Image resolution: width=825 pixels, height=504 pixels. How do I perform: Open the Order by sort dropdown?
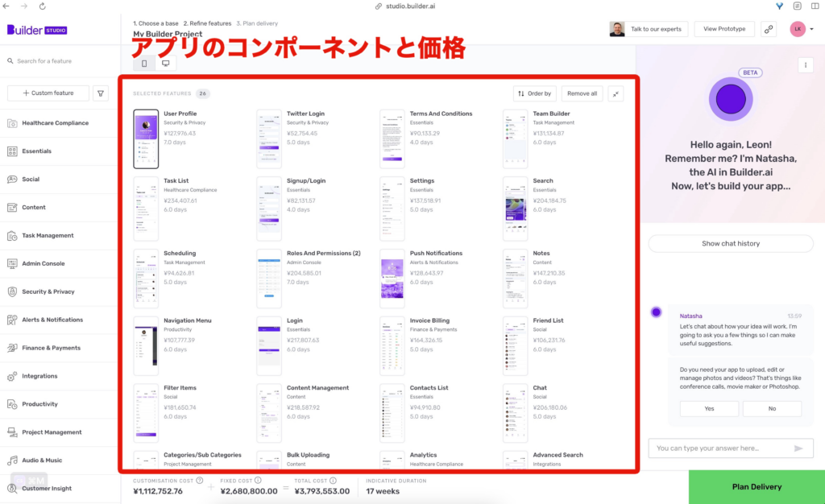(x=535, y=93)
